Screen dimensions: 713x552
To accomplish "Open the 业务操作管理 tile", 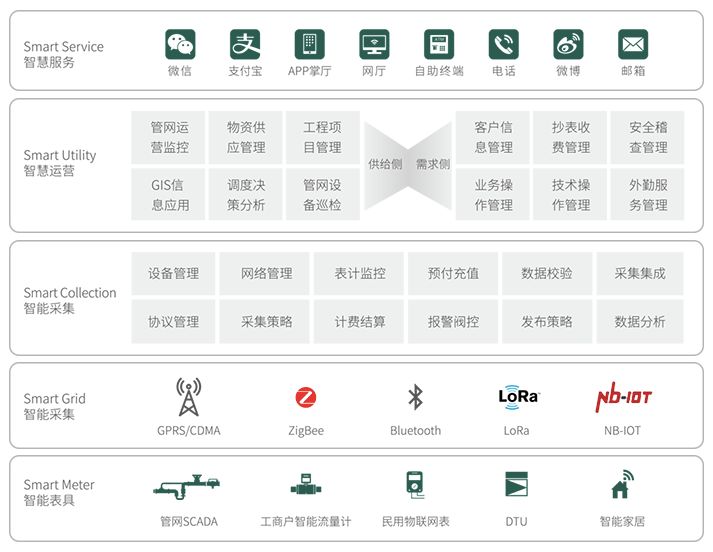I will [x=493, y=194].
